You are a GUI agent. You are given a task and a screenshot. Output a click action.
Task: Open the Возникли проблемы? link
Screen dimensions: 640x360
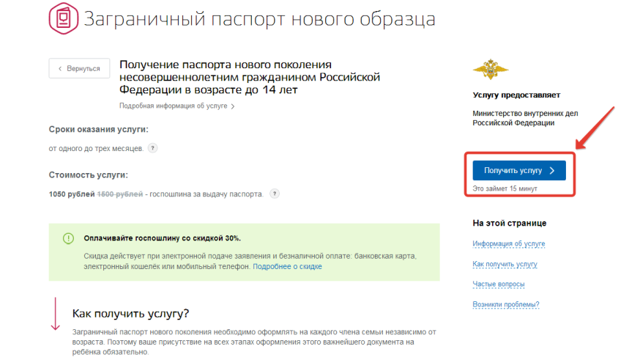[x=506, y=304]
